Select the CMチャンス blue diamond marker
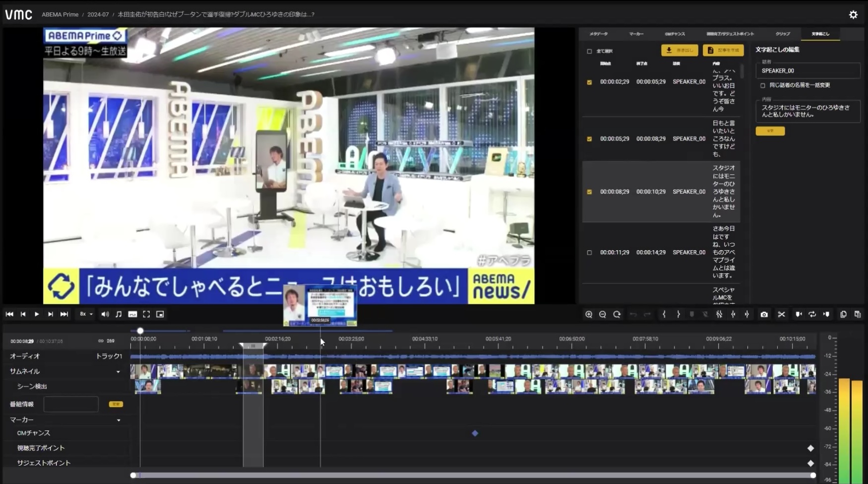Screen dimensions: 868x484 point(475,433)
